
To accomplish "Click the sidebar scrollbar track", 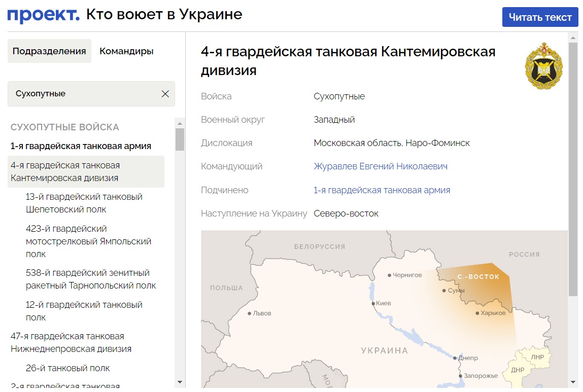I will [x=179, y=254].
